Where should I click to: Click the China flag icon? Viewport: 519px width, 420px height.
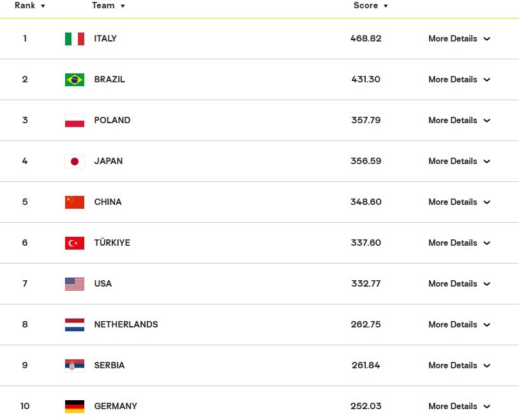tap(75, 202)
